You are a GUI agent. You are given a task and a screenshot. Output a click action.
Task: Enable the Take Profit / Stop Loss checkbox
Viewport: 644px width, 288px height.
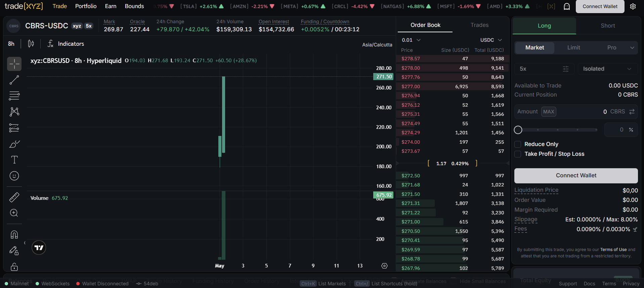coord(518,154)
